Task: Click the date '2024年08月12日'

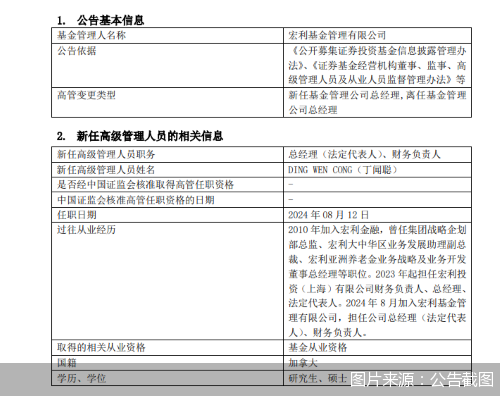Action: (329, 215)
